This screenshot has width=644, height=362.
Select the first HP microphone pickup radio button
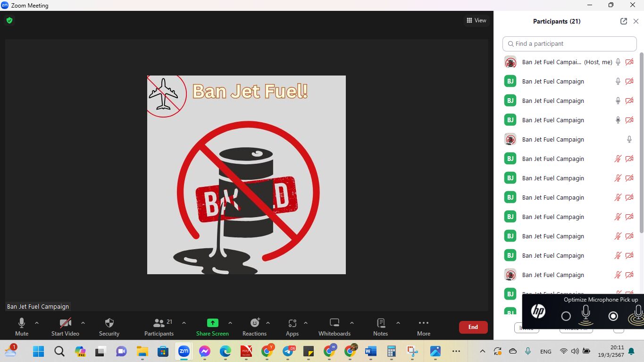[x=566, y=316]
